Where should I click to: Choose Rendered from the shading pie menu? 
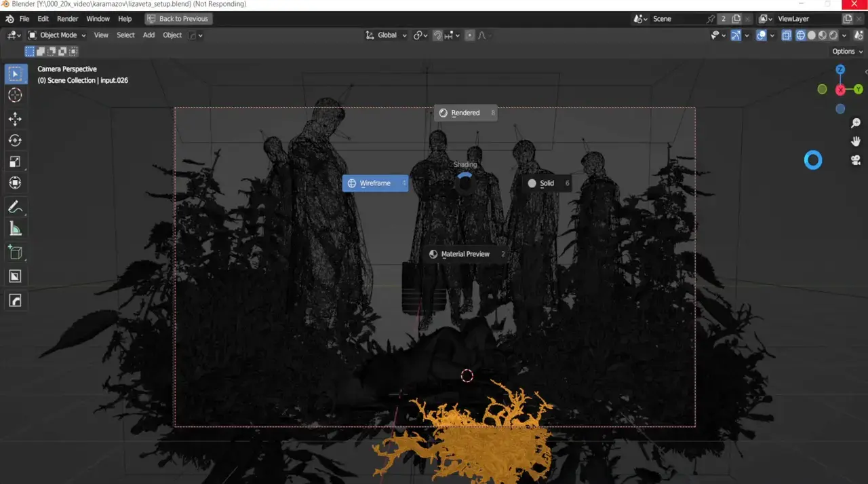point(465,113)
